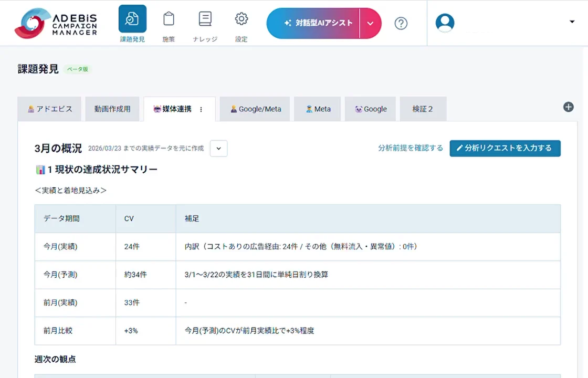
Task: Click the ADEBiS Campaign Manager logo
Action: 55,23
